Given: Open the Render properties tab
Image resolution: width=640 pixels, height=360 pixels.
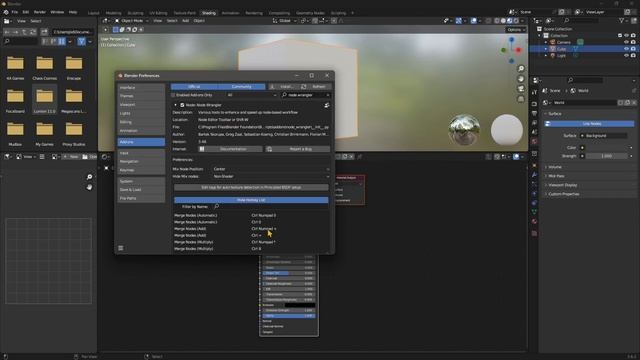Looking at the screenshot, I should [534, 104].
